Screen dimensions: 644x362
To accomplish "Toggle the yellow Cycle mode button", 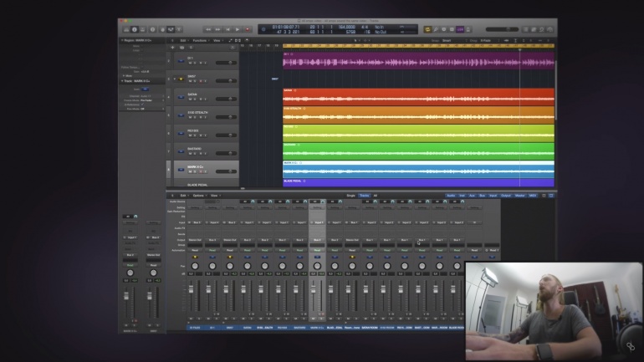I will click(x=427, y=29).
